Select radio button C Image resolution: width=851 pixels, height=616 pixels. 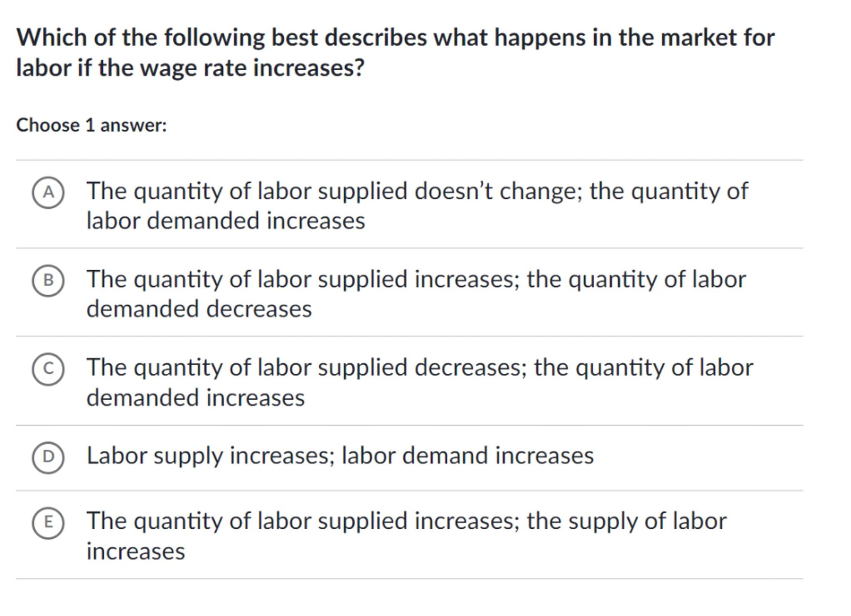click(x=48, y=369)
